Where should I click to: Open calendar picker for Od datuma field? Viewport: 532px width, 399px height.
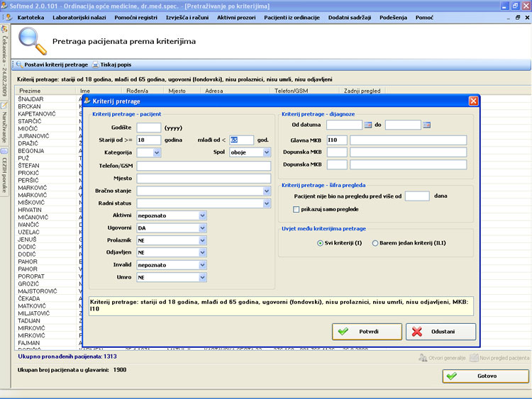pyautogui.click(x=368, y=125)
